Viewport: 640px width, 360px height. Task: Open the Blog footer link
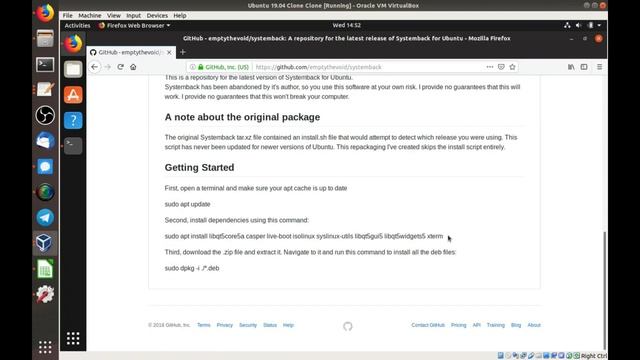[516, 325]
